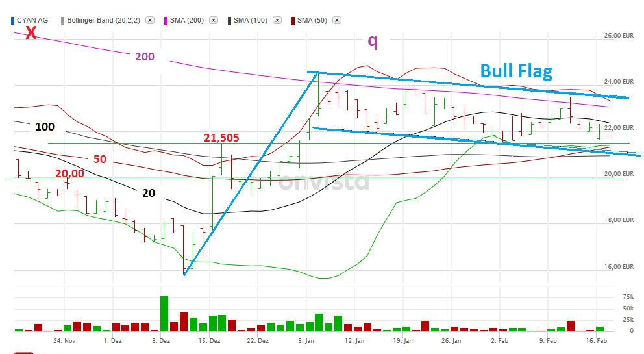
Task: Click the 2. Feb date label
Action: [x=500, y=340]
